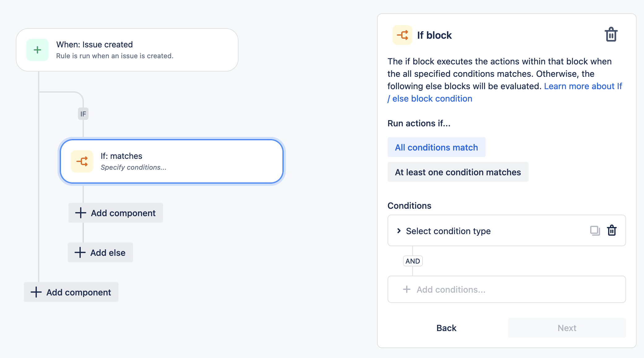Click the If block header icon
The image size is (644, 358).
click(x=402, y=35)
